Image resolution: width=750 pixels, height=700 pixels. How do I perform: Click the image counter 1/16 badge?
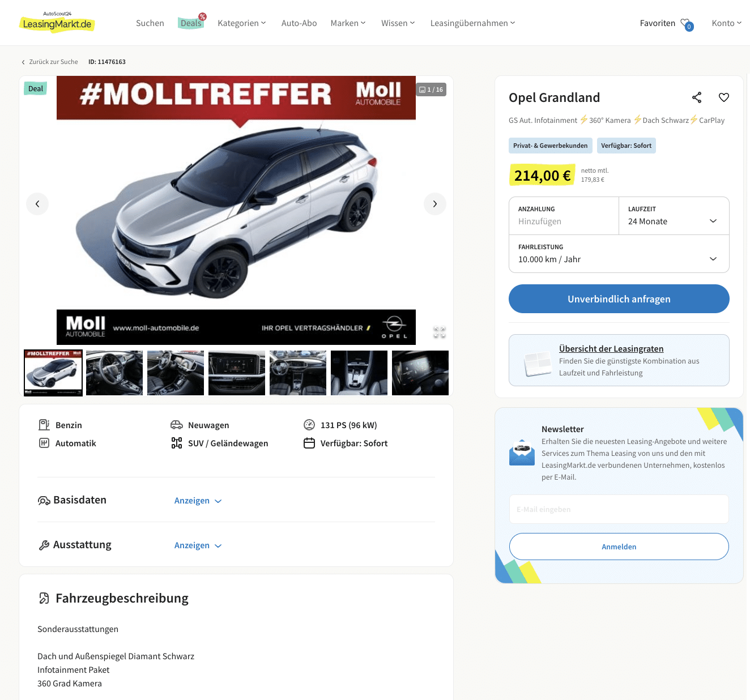coord(431,89)
